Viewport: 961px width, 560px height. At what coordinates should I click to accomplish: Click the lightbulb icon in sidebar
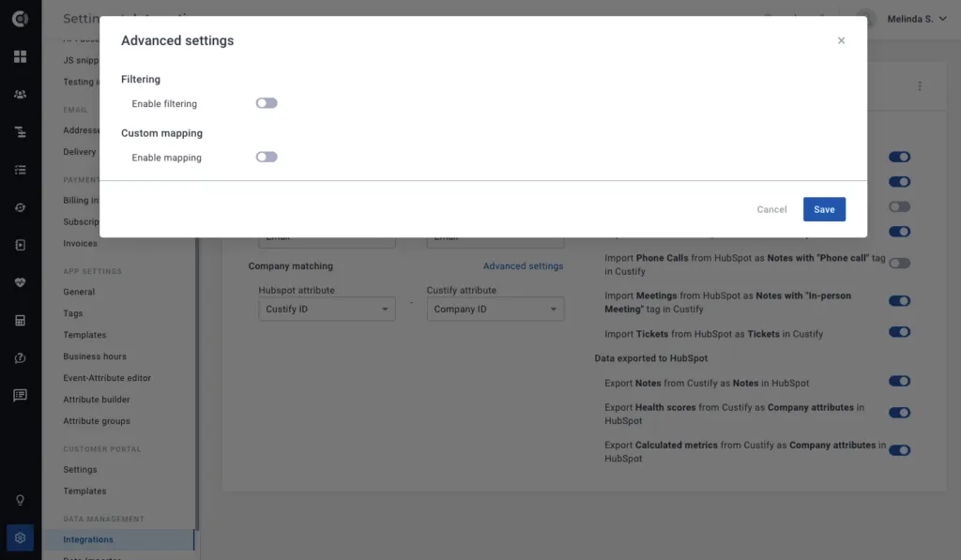21,501
